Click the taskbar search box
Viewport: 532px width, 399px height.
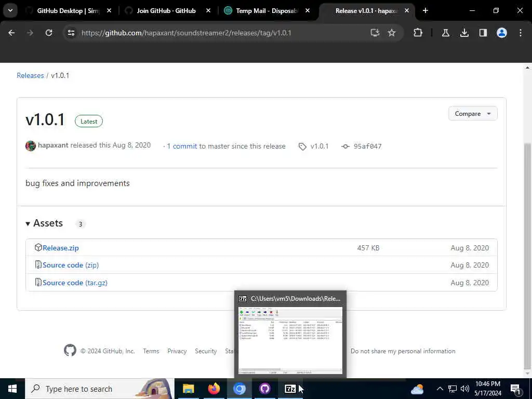point(99,389)
